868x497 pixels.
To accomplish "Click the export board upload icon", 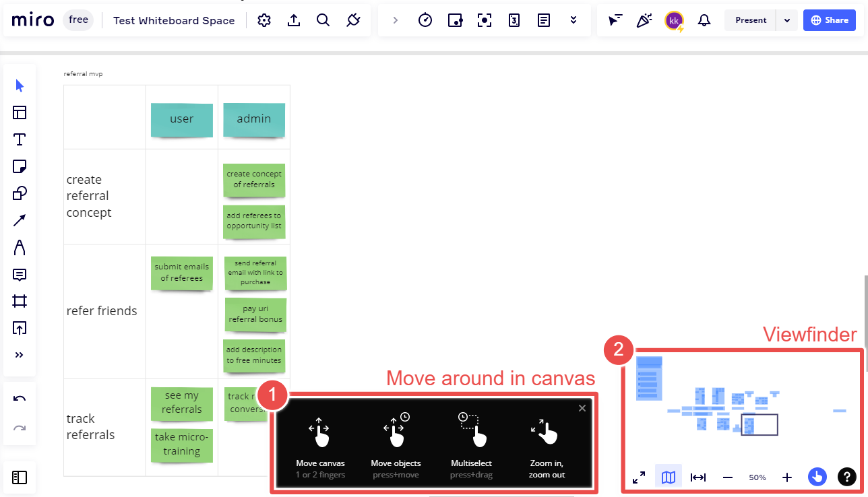I will (294, 20).
